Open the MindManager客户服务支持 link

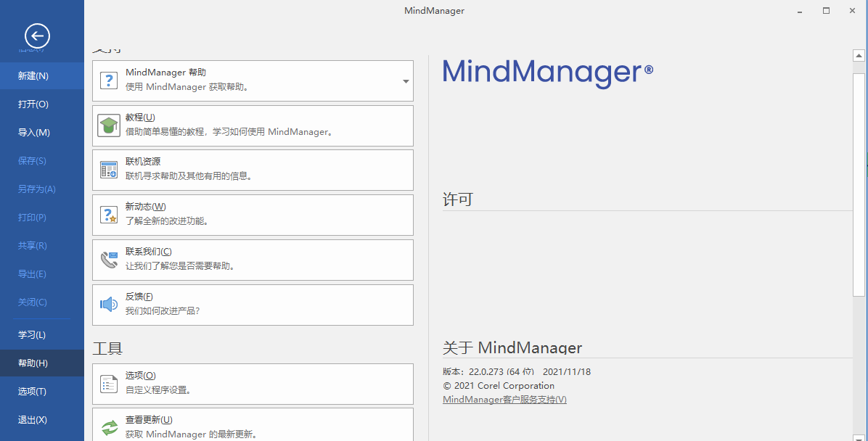pyautogui.click(x=504, y=399)
